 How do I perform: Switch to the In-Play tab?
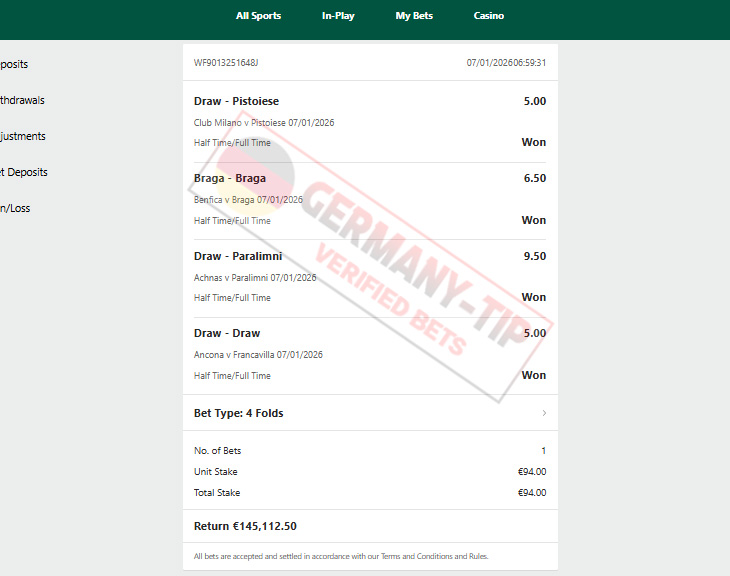pos(338,16)
